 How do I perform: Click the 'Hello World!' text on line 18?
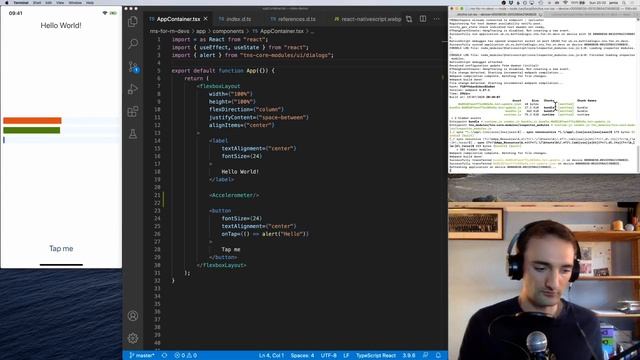240,172
